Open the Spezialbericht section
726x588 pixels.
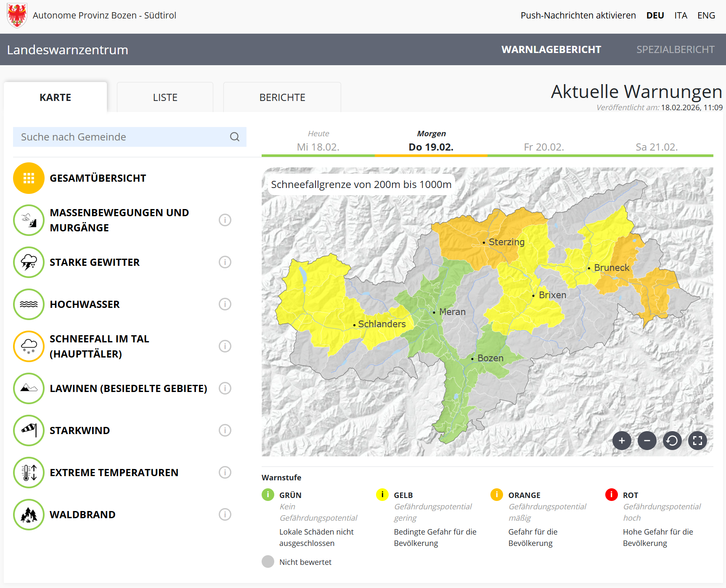[675, 50]
